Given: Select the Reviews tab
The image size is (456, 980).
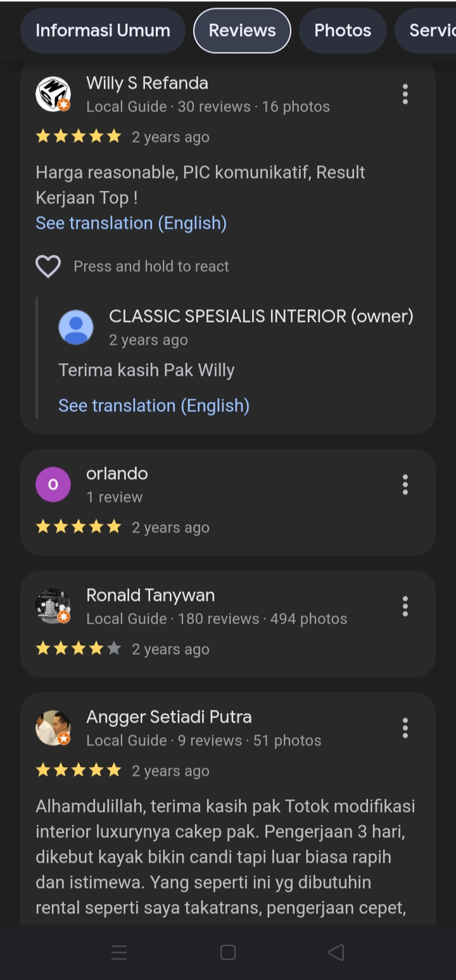Looking at the screenshot, I should (242, 30).
